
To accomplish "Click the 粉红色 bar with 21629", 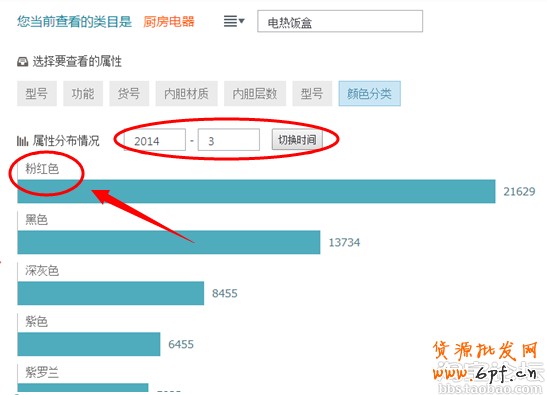I will (x=256, y=191).
